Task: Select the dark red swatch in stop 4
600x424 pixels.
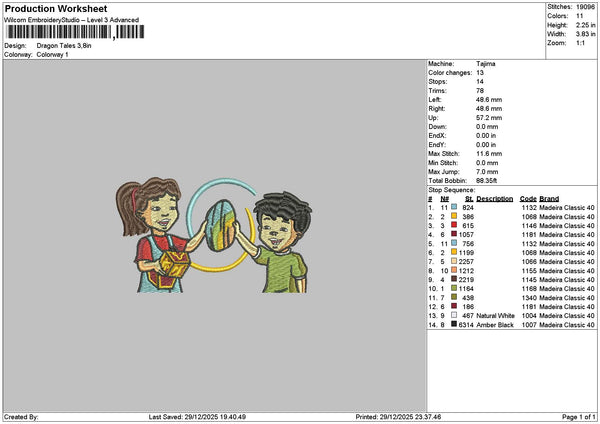Action: point(454,234)
